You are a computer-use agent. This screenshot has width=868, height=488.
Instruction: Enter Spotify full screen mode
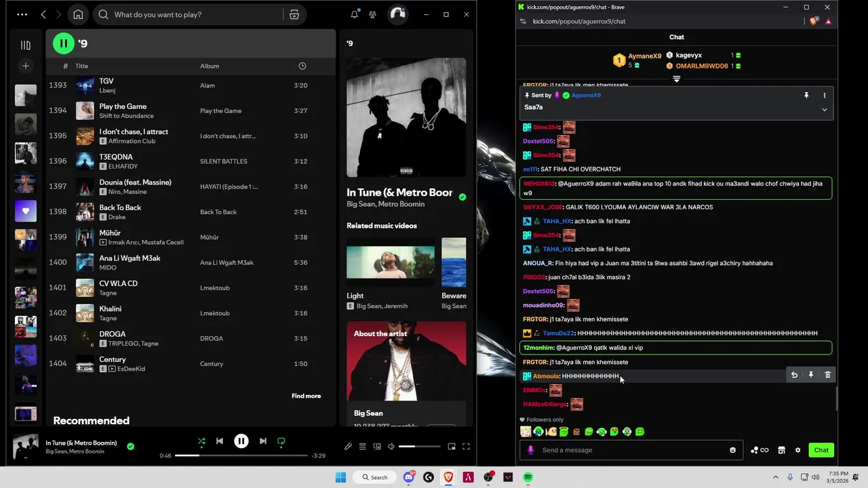[x=466, y=447]
